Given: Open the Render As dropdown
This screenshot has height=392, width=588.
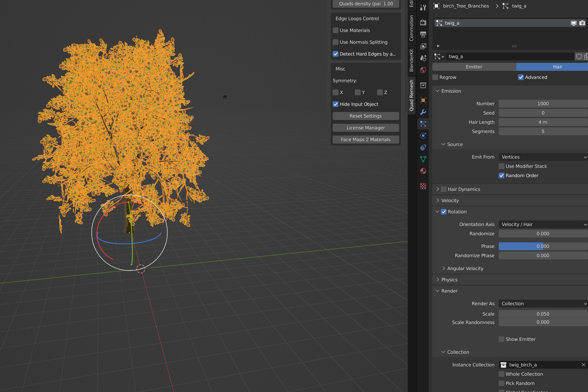Looking at the screenshot, I should point(543,304).
